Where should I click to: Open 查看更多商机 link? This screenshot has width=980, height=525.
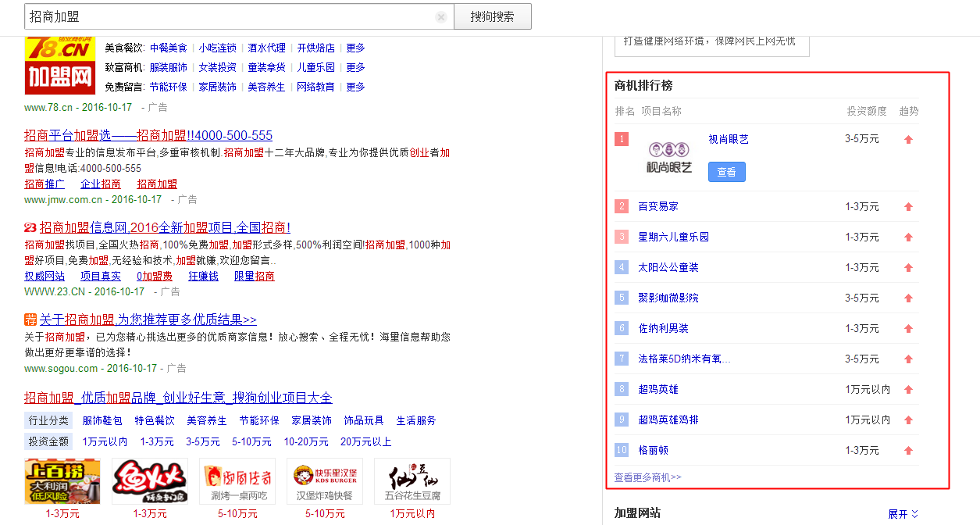coord(648,477)
